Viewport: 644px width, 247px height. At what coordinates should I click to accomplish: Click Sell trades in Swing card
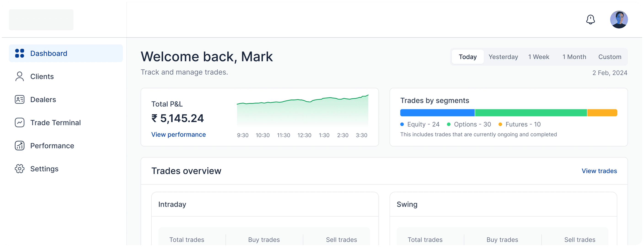click(580, 240)
